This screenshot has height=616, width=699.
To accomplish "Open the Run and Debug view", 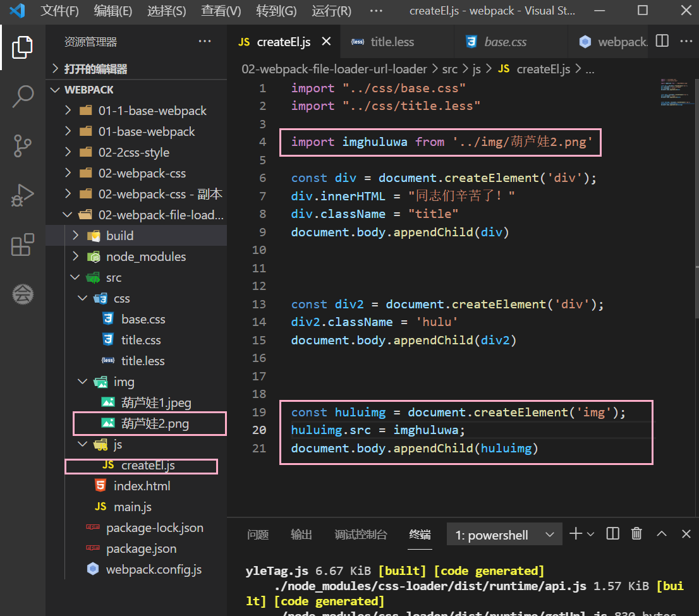I will click(23, 195).
